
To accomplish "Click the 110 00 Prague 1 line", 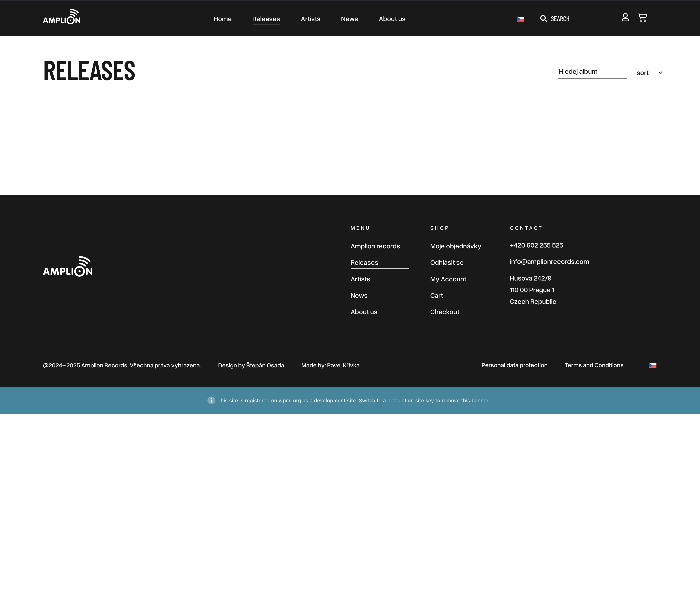I will pyautogui.click(x=532, y=290).
